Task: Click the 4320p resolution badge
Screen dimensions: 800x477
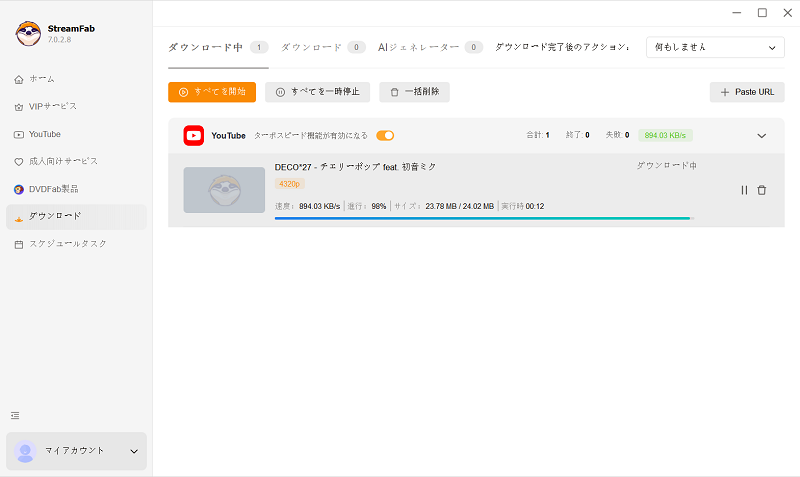Action: (289, 184)
